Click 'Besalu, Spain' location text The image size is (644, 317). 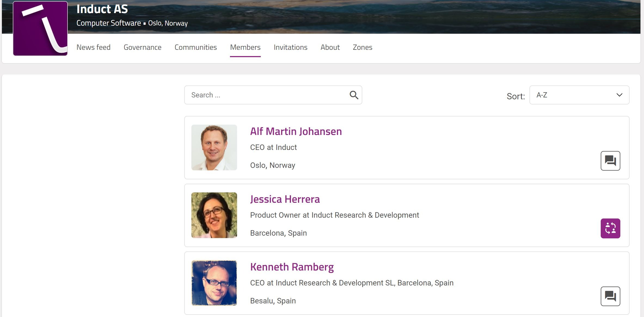click(x=273, y=301)
